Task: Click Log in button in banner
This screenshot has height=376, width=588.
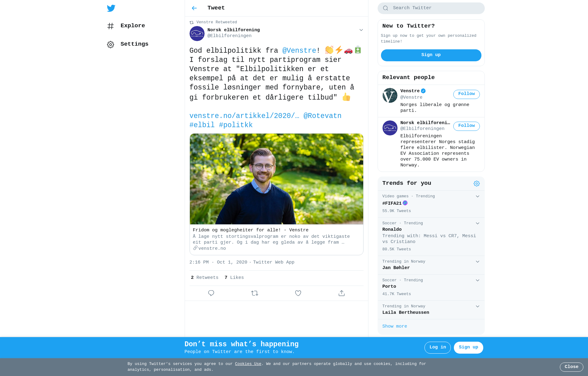Action: [x=437, y=348]
